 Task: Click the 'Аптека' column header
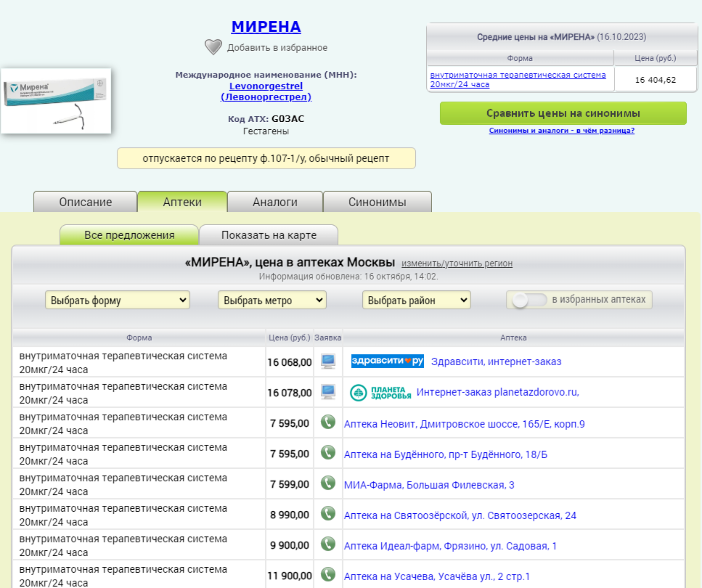click(513, 338)
